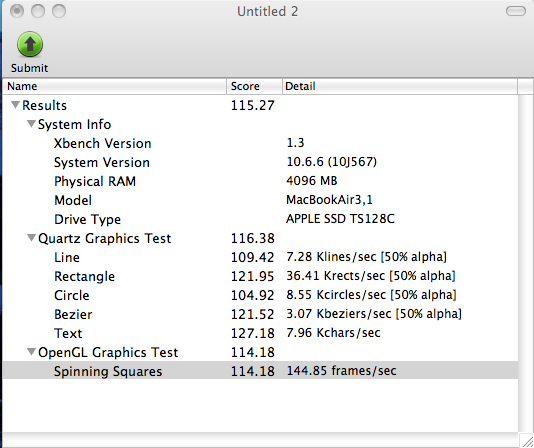
Task: Select the Drive Type row
Action: point(261,219)
